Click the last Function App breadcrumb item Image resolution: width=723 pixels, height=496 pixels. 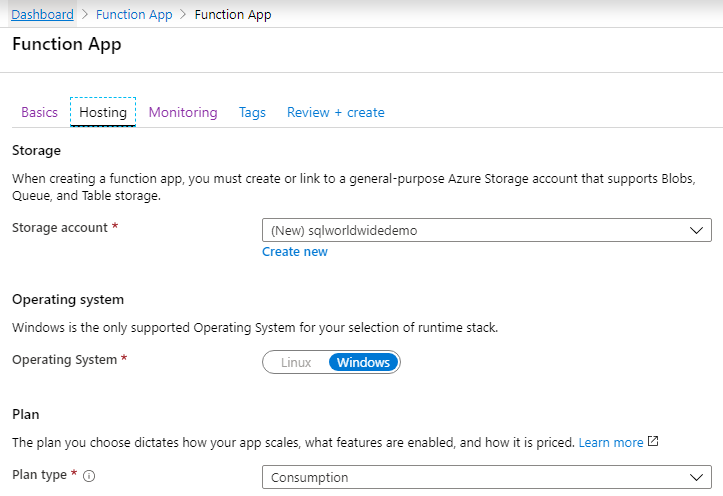(x=232, y=14)
